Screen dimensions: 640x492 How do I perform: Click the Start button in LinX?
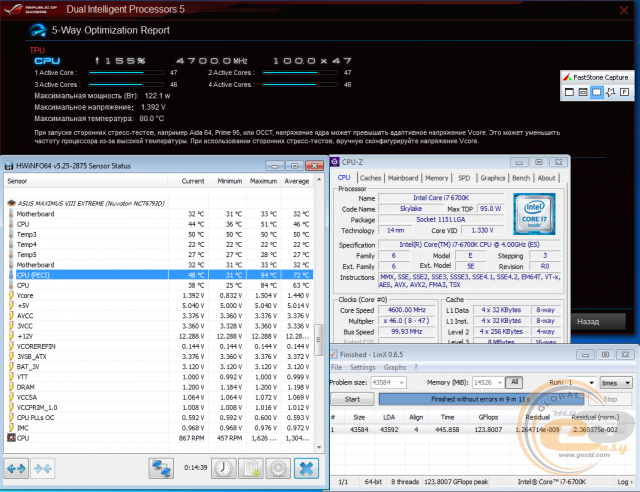point(352,399)
